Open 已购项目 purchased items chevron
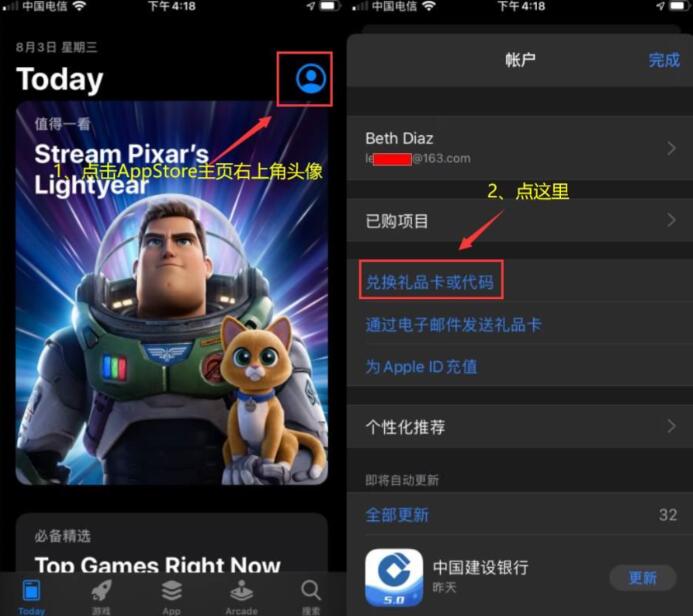 [x=672, y=220]
